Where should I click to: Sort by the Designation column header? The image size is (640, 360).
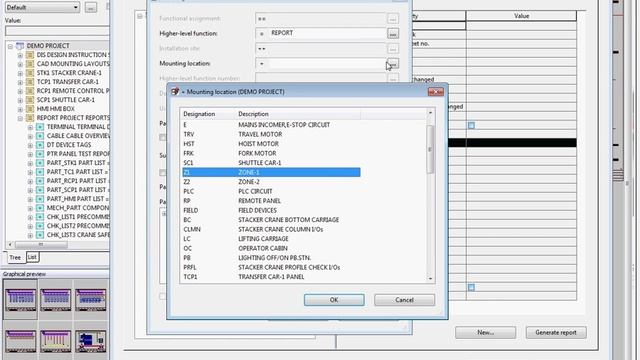[x=208, y=114]
